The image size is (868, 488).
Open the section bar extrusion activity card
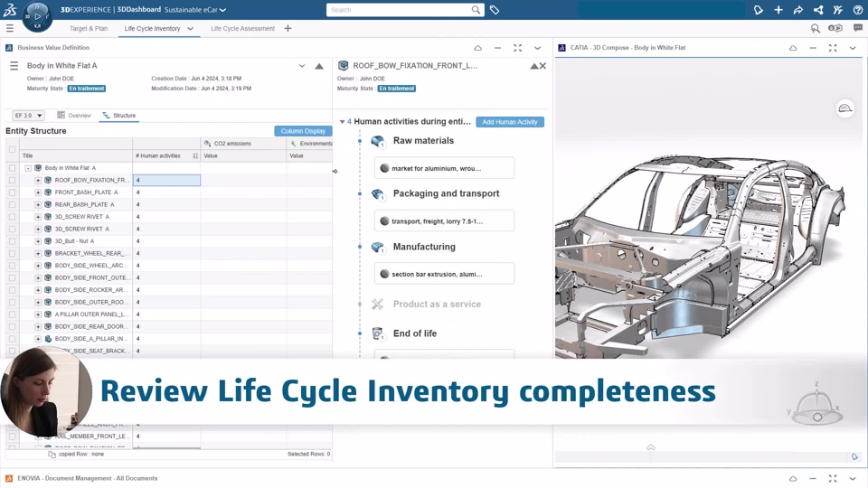point(444,274)
